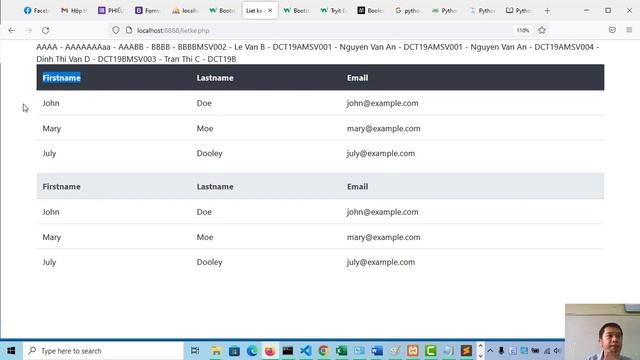This screenshot has height=360, width=640.
Task: Go back to the previous page
Action: click(11, 30)
